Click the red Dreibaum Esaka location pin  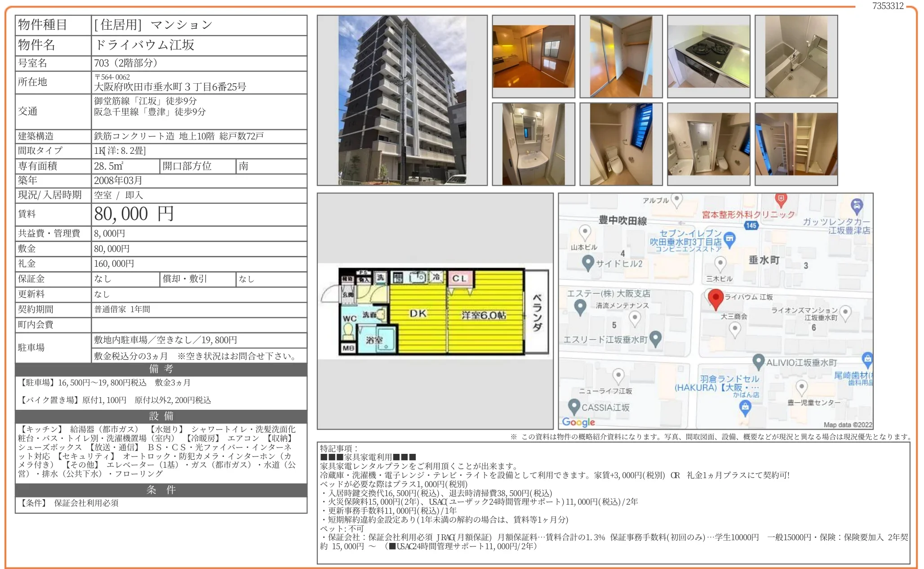pyautogui.click(x=715, y=298)
